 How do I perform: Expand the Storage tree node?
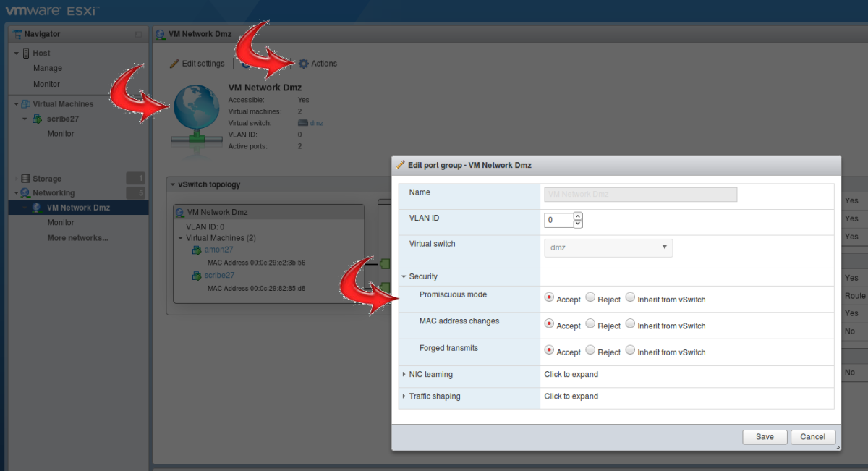16,179
